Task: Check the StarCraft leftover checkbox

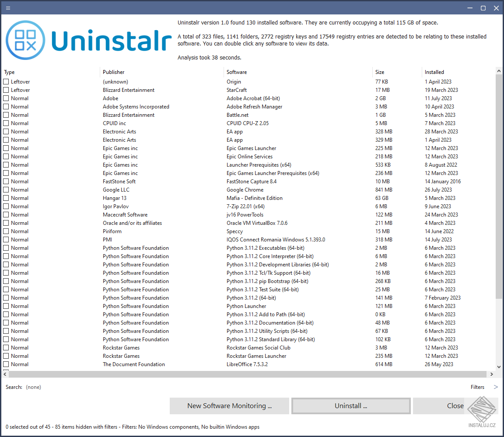Action: click(6, 90)
